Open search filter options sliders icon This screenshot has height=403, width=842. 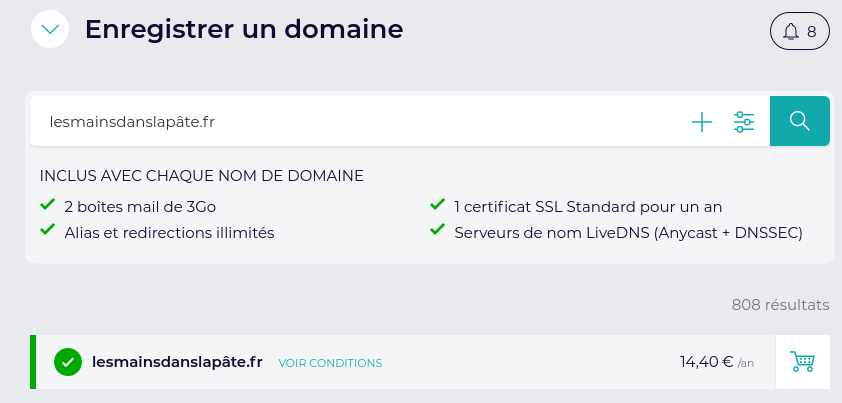[744, 122]
